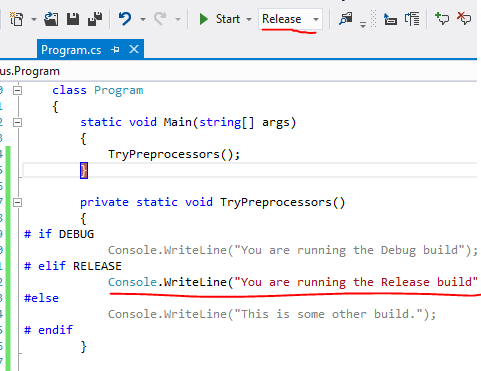Open the us.Program navigation bar dropdown

[238, 71]
